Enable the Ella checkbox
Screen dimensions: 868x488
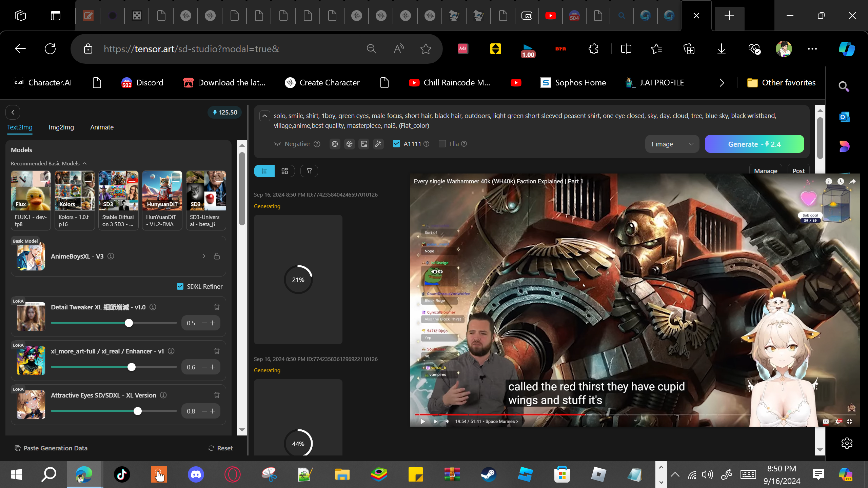[442, 144]
